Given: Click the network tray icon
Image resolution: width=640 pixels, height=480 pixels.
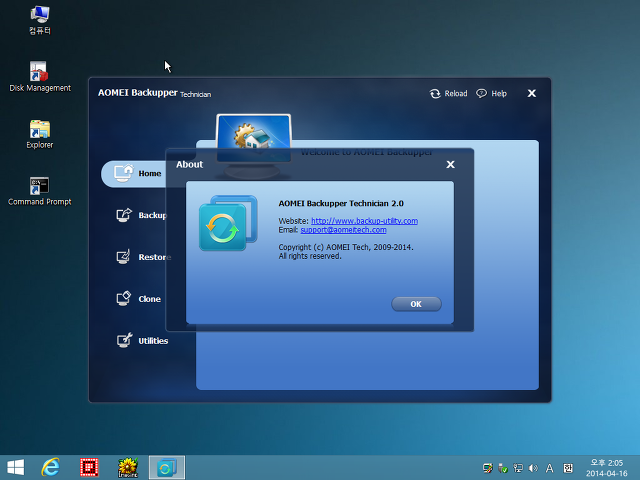Looking at the screenshot, I should click(x=518, y=468).
